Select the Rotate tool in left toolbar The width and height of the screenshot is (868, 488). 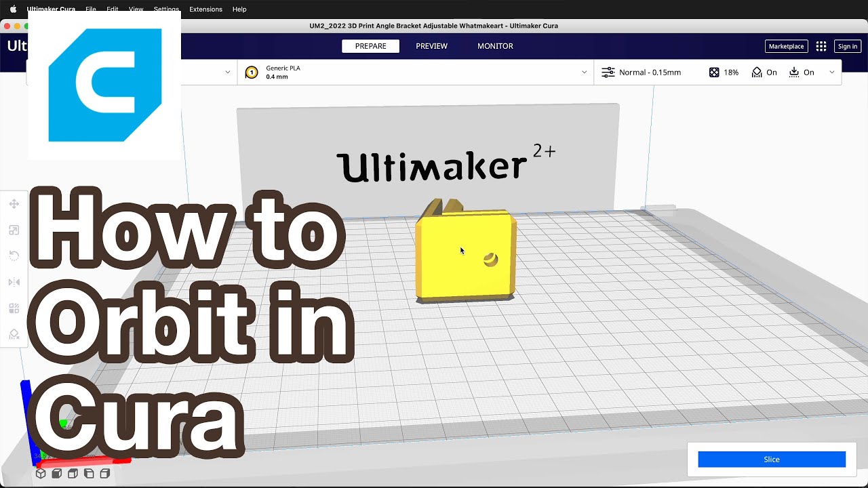(x=14, y=256)
